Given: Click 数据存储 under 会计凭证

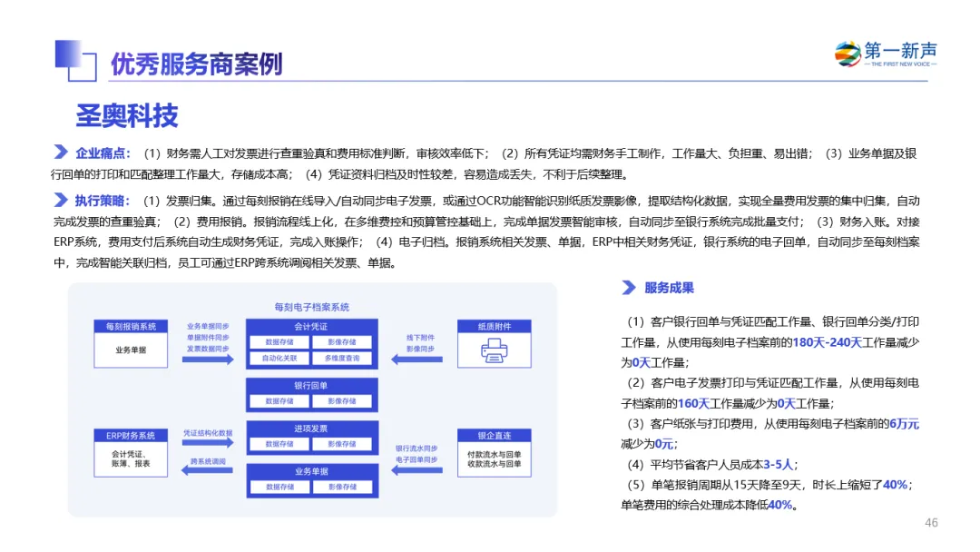Looking at the screenshot, I should pyautogui.click(x=279, y=342).
